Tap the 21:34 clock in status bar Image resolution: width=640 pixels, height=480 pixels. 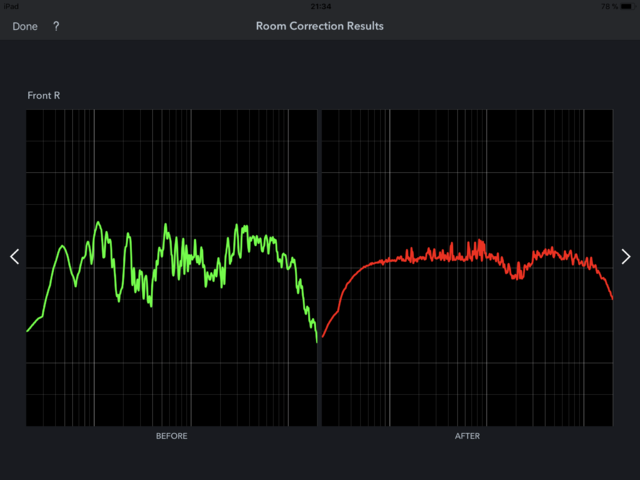[x=320, y=5]
